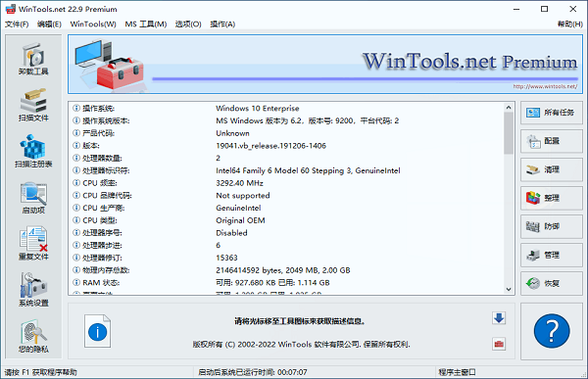Click the document info icon in bottom panel
588x379 pixels.
coord(97,331)
